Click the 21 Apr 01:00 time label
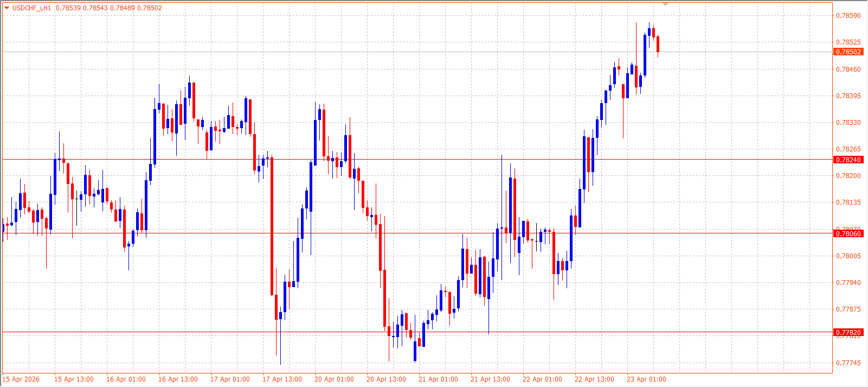Viewport: 868px width, 387px height. click(438, 379)
